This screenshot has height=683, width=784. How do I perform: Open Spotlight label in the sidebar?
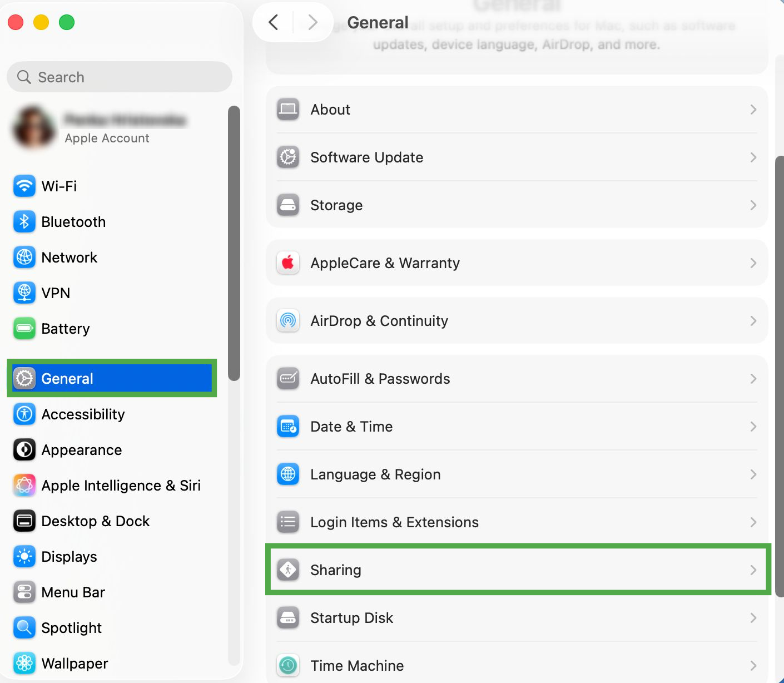[x=71, y=628]
